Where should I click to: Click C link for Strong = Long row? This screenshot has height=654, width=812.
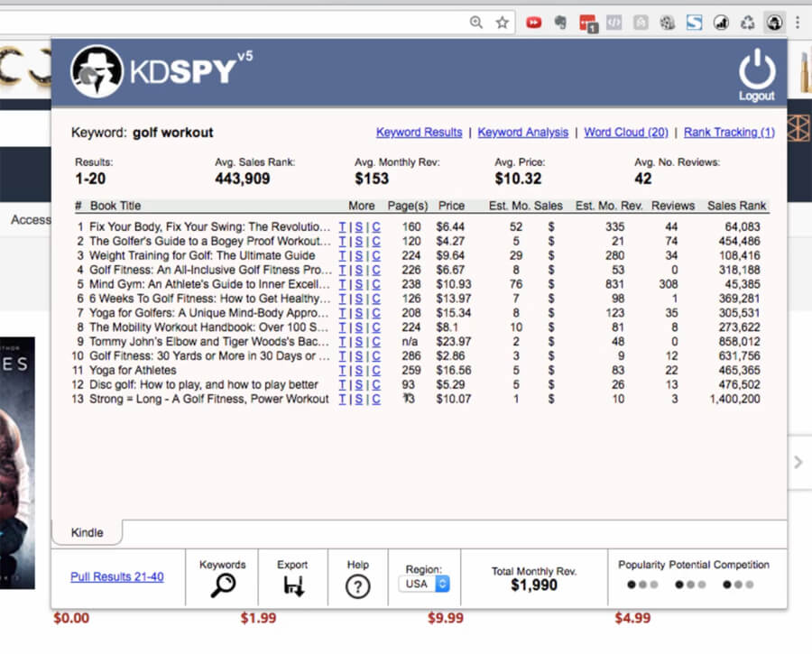point(376,399)
